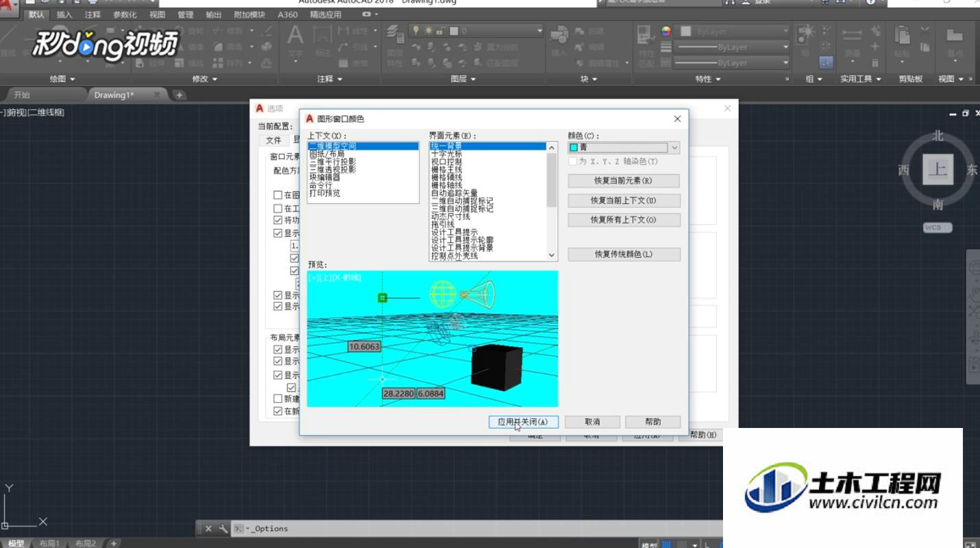This screenshot has width=980, height=548.
Task: Click the command prompt recent-commands icon
Action: 239,529
